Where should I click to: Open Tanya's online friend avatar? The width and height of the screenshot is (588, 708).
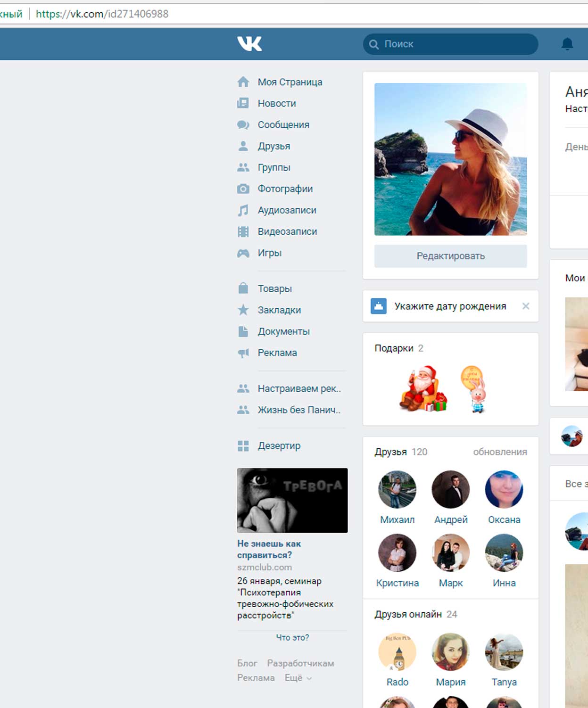tap(504, 651)
